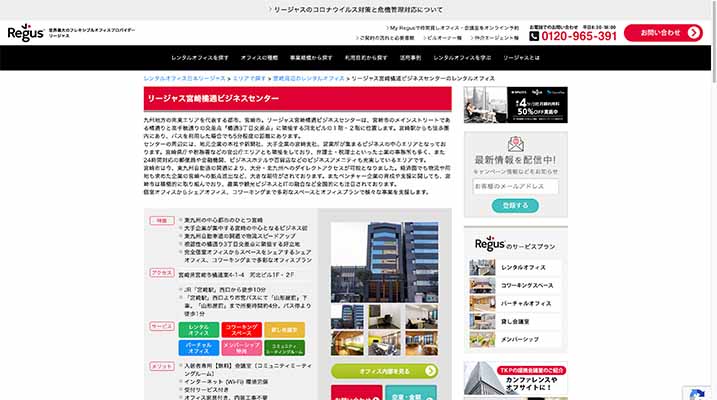Image resolution: width=717 pixels, height=400 pixels.
Task: Click the red リージャス宮崎橘通ビジネスセンター heading
Action: 298,99
